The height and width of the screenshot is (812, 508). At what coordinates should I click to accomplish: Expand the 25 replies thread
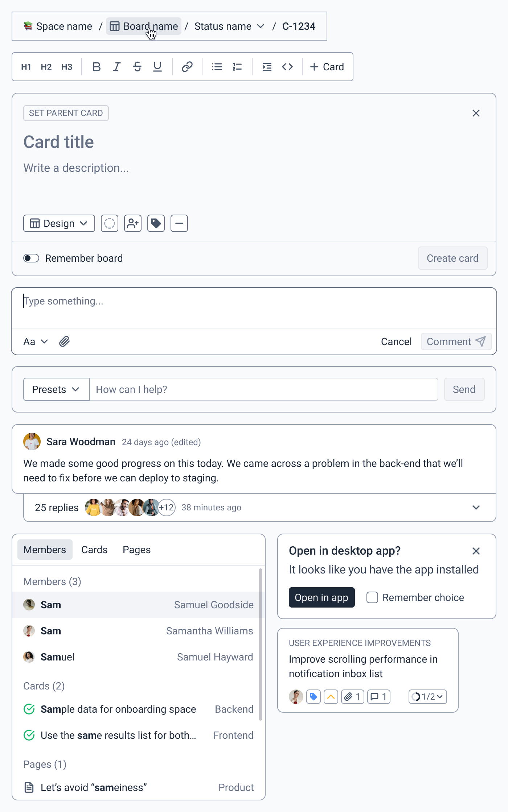476,507
